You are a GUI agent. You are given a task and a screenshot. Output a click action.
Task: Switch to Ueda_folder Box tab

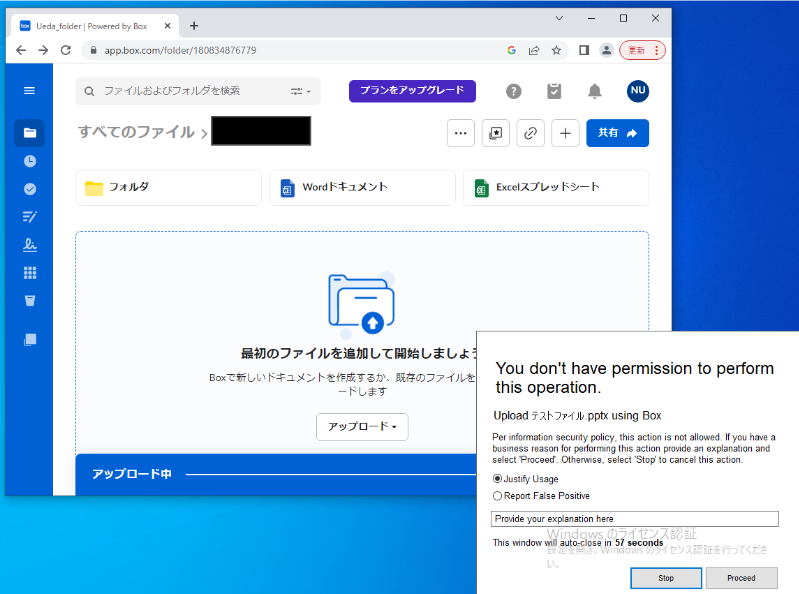(x=92, y=26)
